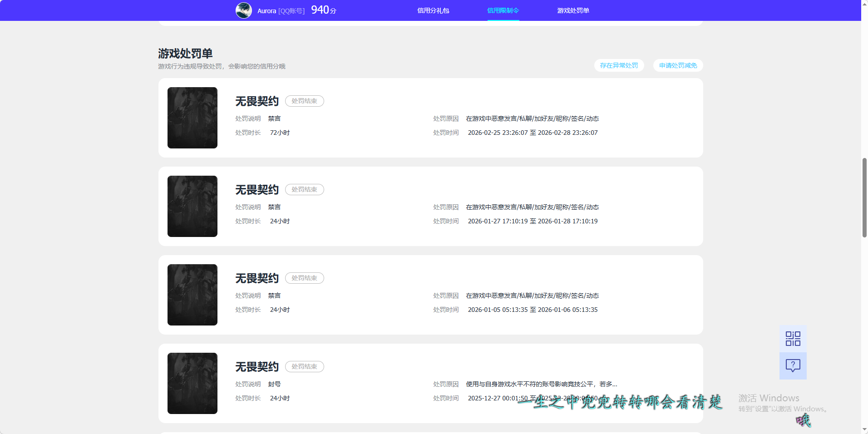Click the help question-mark icon
The image size is (868, 434).
point(793,366)
